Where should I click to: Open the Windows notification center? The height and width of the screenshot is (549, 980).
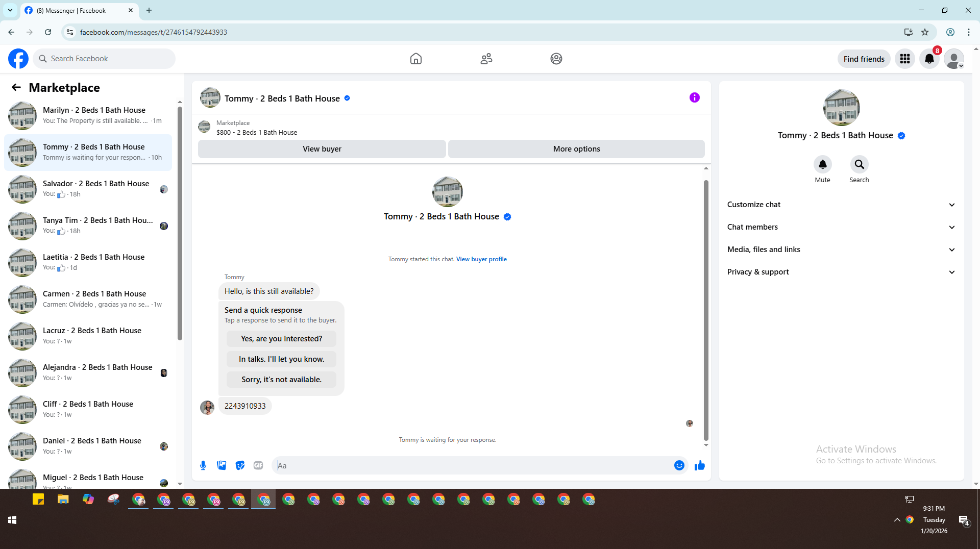[964, 520]
